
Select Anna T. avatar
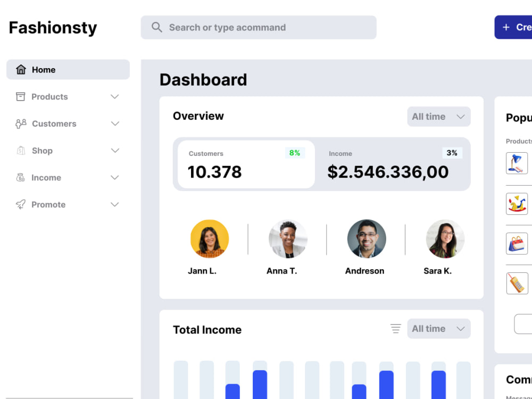click(288, 239)
